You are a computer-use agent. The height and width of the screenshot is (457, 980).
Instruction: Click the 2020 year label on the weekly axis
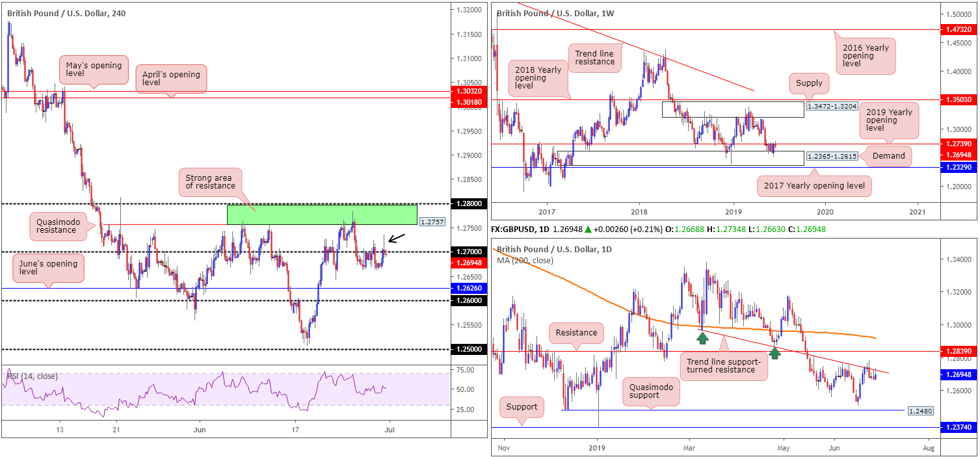825,212
